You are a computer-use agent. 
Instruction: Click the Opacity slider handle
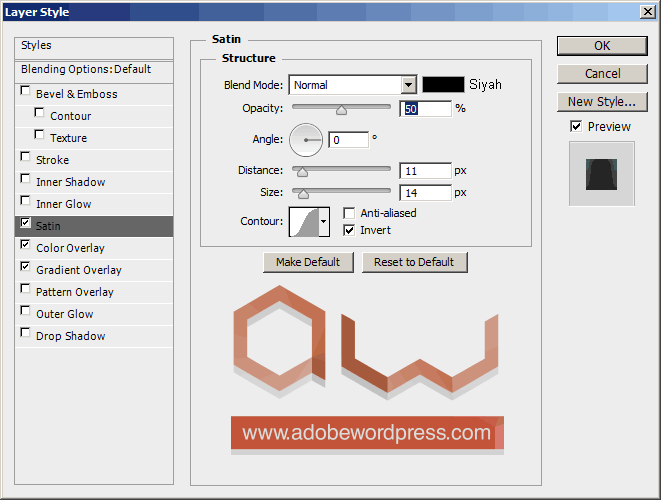pyautogui.click(x=341, y=110)
